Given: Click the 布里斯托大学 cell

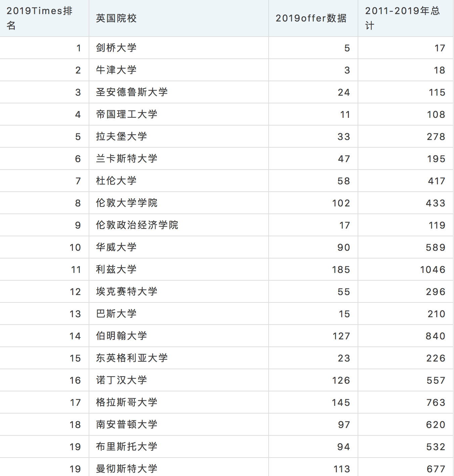Looking at the screenshot, I should click(127, 446).
